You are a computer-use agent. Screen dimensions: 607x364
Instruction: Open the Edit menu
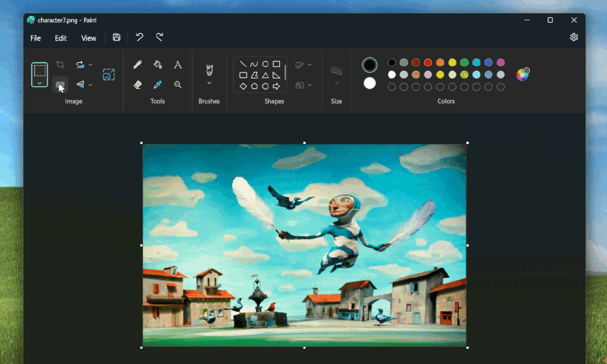pyautogui.click(x=61, y=38)
